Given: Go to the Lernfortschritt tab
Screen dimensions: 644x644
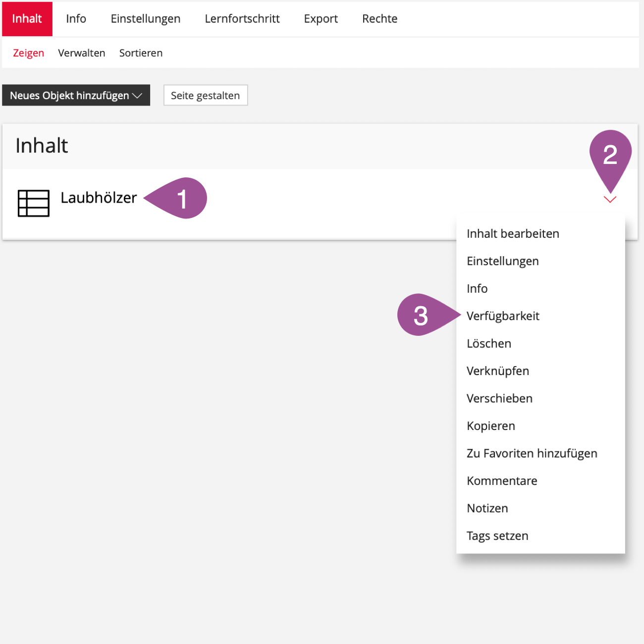Looking at the screenshot, I should (242, 19).
